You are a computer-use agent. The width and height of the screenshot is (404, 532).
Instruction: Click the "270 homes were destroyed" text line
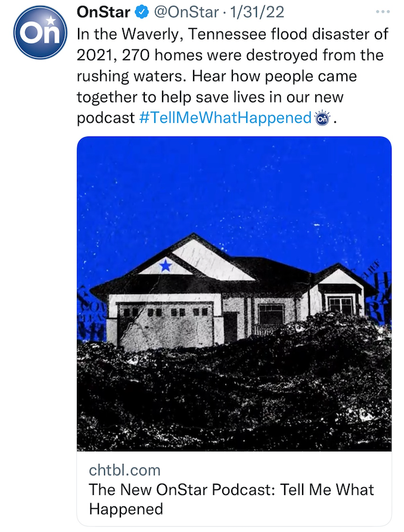tap(229, 55)
